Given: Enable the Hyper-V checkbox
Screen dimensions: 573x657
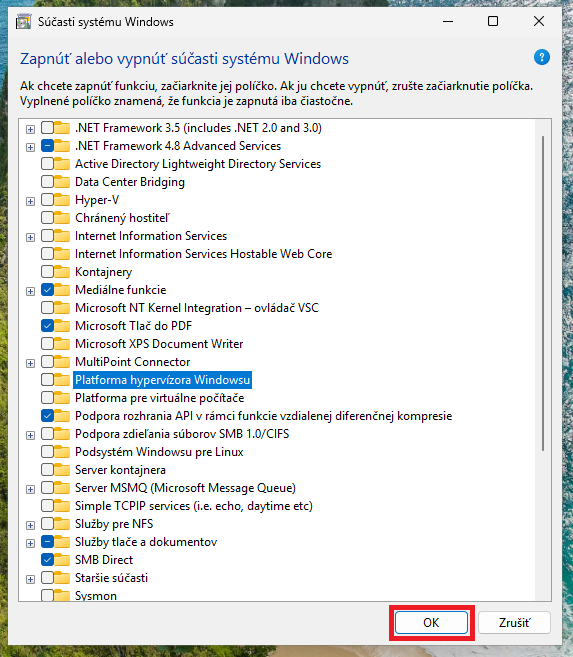Looking at the screenshot, I should pos(47,200).
